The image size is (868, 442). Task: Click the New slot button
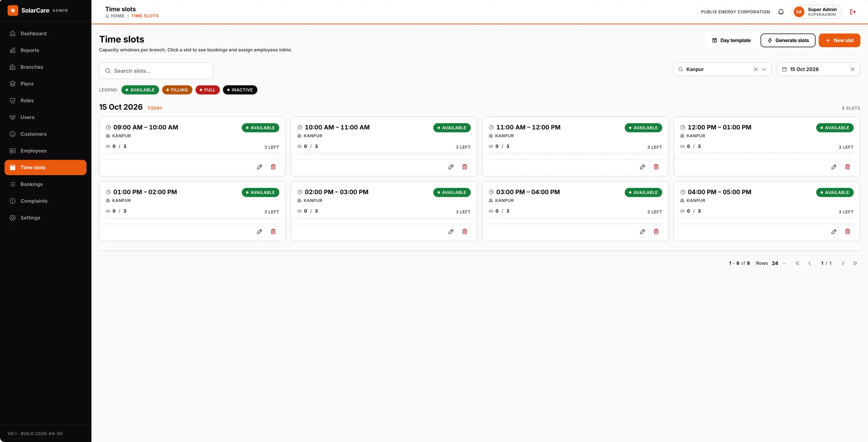839,40
